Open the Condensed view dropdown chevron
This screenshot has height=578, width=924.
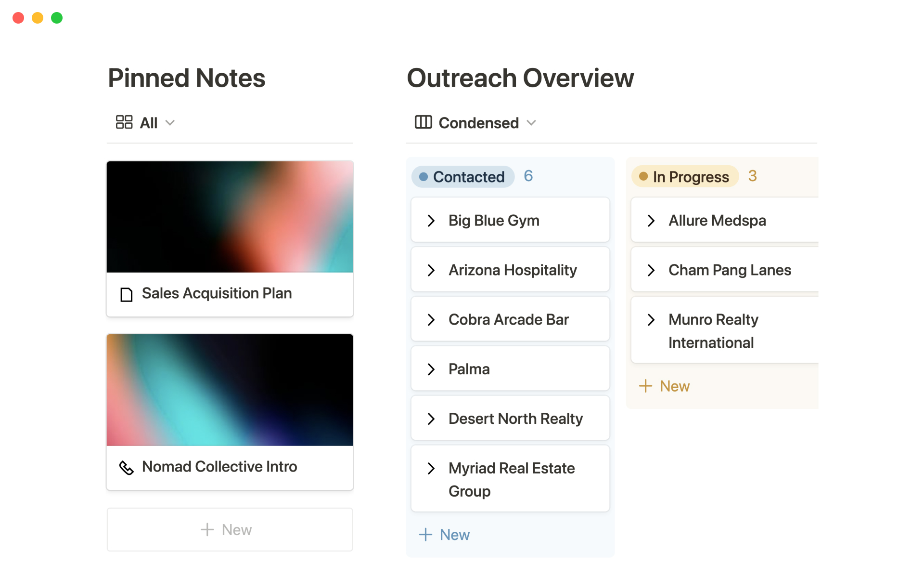[x=531, y=123]
